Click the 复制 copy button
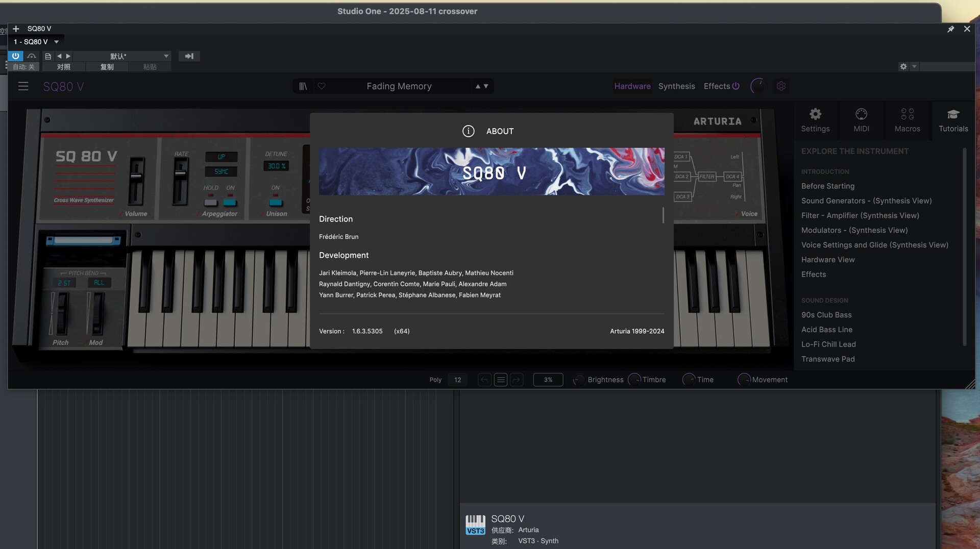Image resolution: width=980 pixels, height=549 pixels. pyautogui.click(x=107, y=67)
